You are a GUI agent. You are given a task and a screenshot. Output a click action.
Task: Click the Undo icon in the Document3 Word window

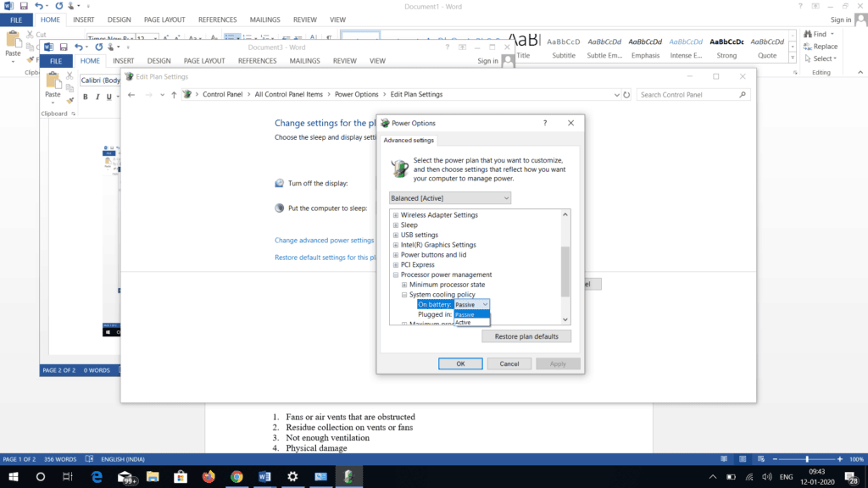pos(79,47)
